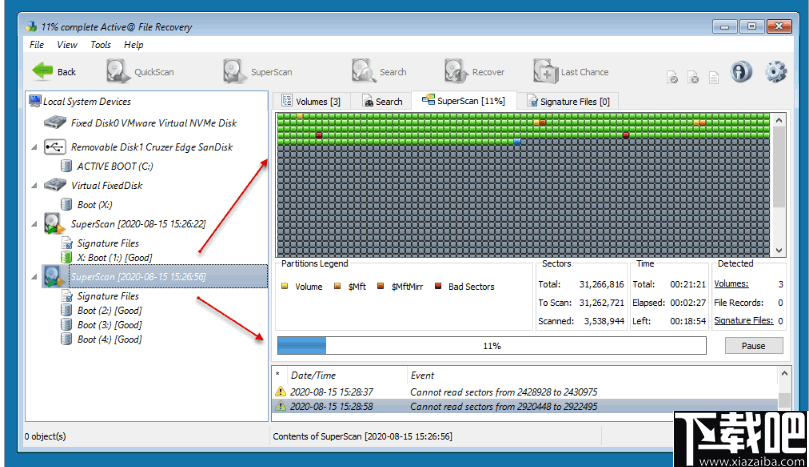This screenshot has height=467, width=809.
Task: Select the 15:28:37 cannot read sectors event
Action: (524, 392)
